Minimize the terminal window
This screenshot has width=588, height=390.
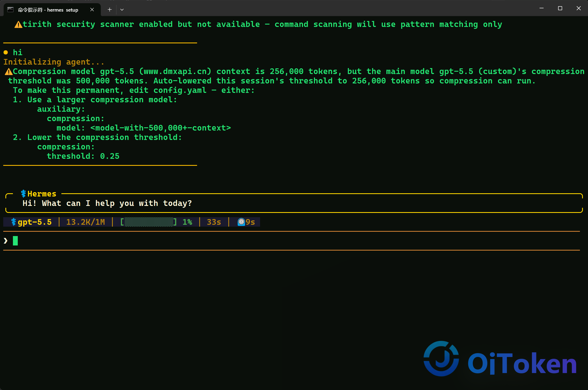click(x=541, y=8)
